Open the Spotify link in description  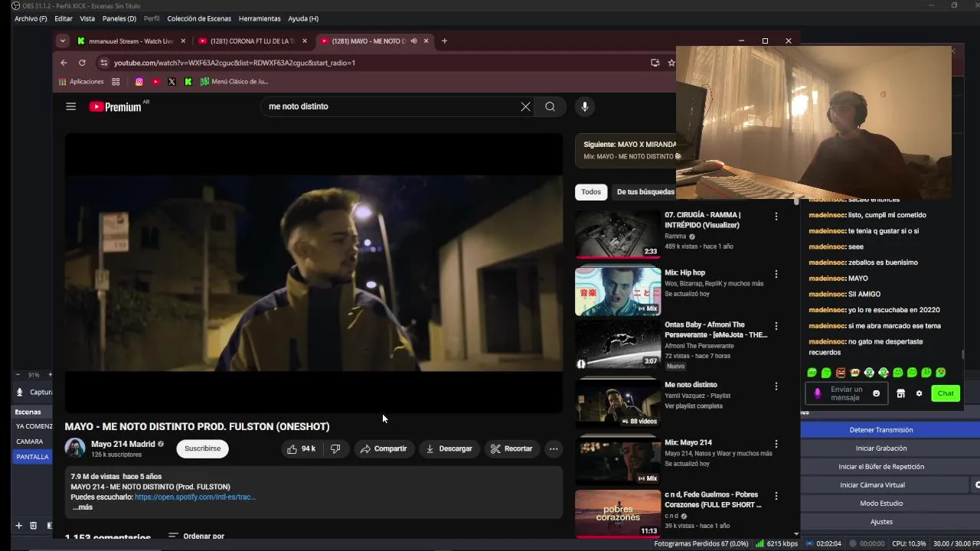[x=195, y=497]
